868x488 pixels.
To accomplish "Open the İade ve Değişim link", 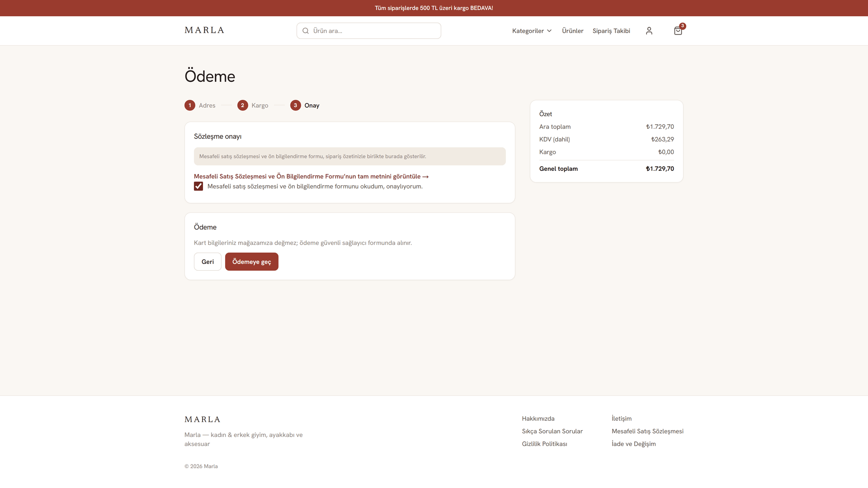I will click(x=633, y=444).
